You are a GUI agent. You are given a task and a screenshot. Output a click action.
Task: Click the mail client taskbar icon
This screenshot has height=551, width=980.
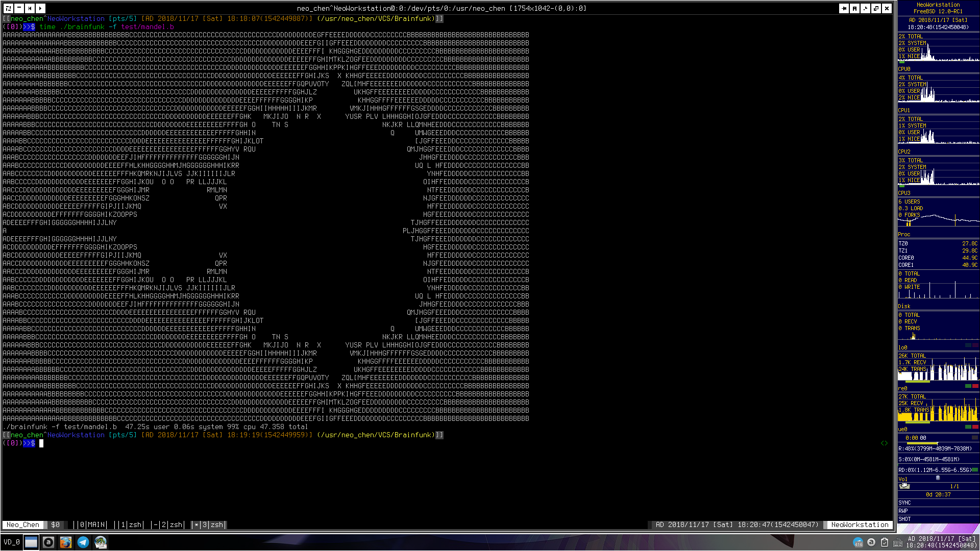pyautogui.click(x=101, y=542)
